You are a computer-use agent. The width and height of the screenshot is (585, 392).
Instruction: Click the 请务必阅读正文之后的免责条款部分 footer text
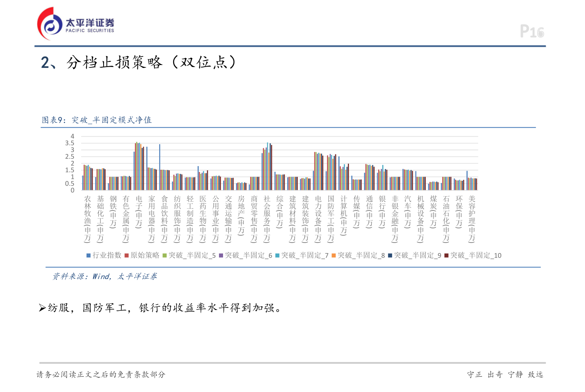coord(102,375)
